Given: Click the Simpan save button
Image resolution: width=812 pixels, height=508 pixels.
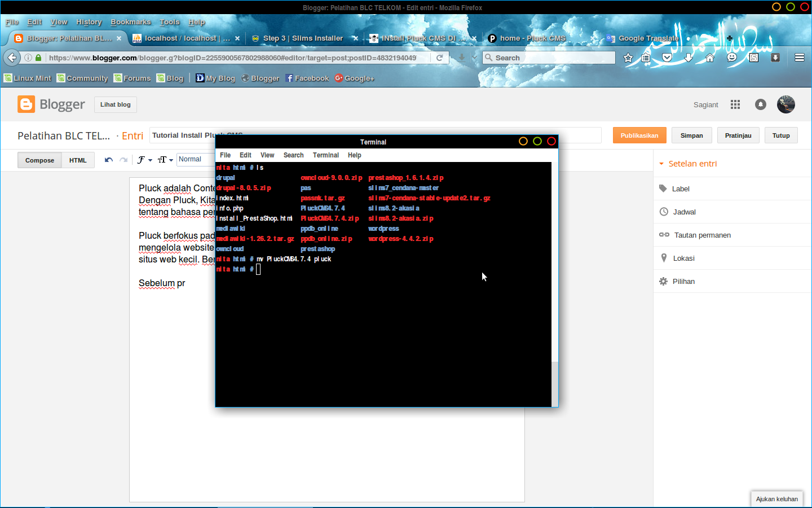Looking at the screenshot, I should coord(692,135).
